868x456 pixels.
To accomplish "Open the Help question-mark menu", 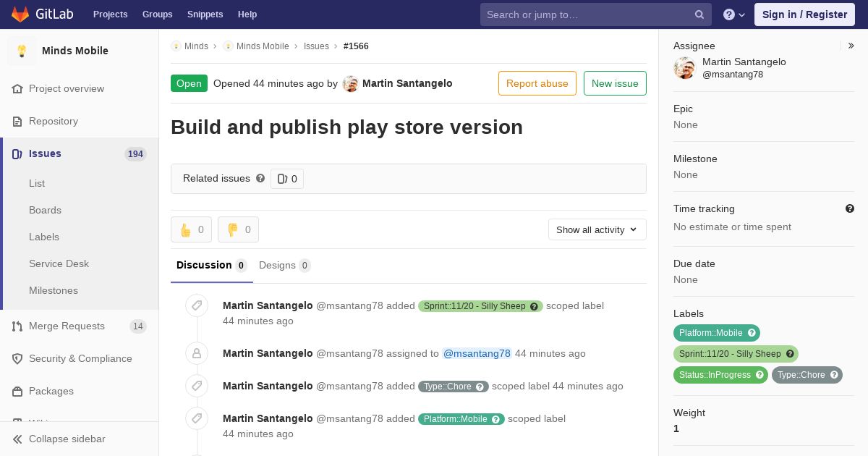I will coord(734,14).
